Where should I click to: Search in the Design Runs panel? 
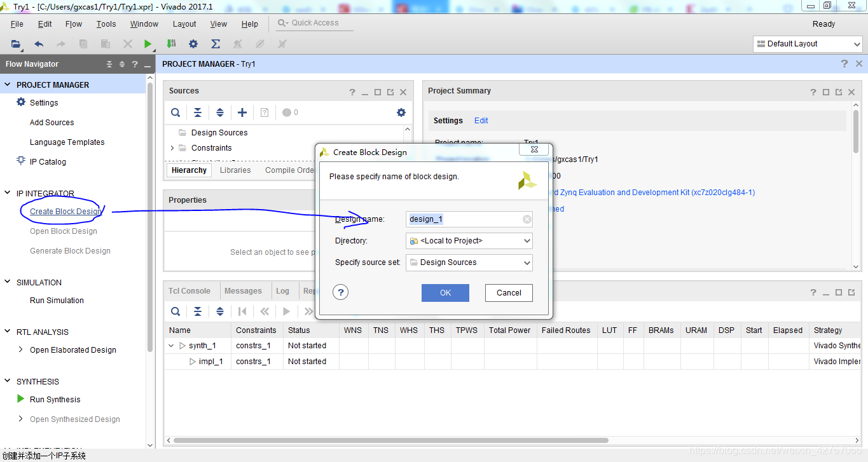pyautogui.click(x=176, y=311)
